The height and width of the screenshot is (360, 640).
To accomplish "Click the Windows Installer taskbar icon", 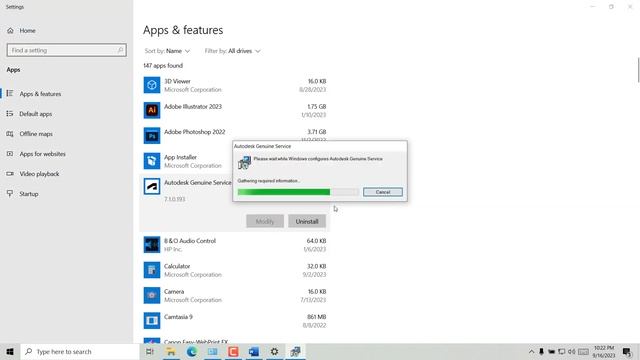I will coord(296,351).
